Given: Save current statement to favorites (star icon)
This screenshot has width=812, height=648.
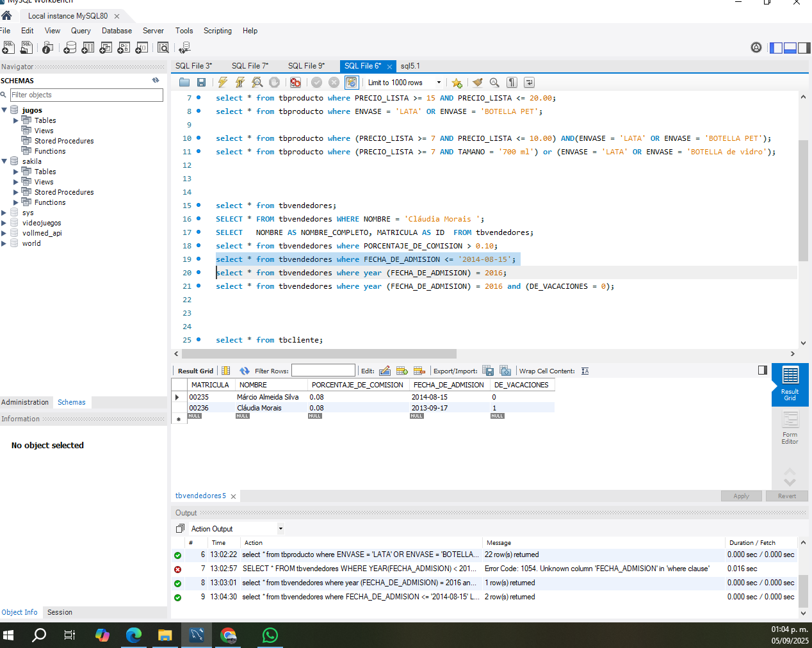Looking at the screenshot, I should point(457,83).
